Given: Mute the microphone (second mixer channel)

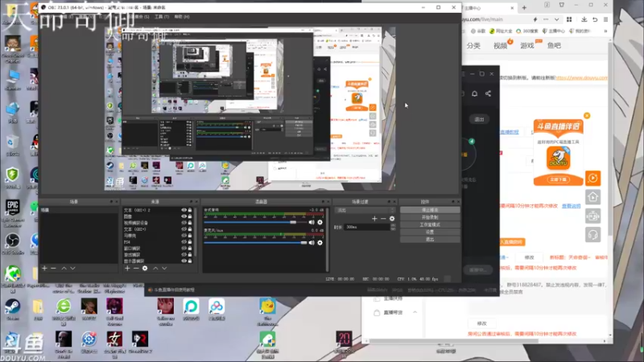Looking at the screenshot, I should 312,243.
